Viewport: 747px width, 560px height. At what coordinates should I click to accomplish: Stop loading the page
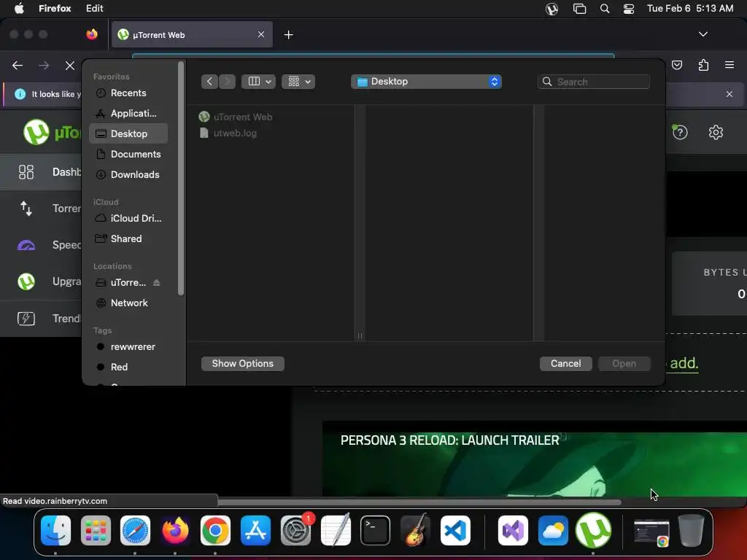69,65
